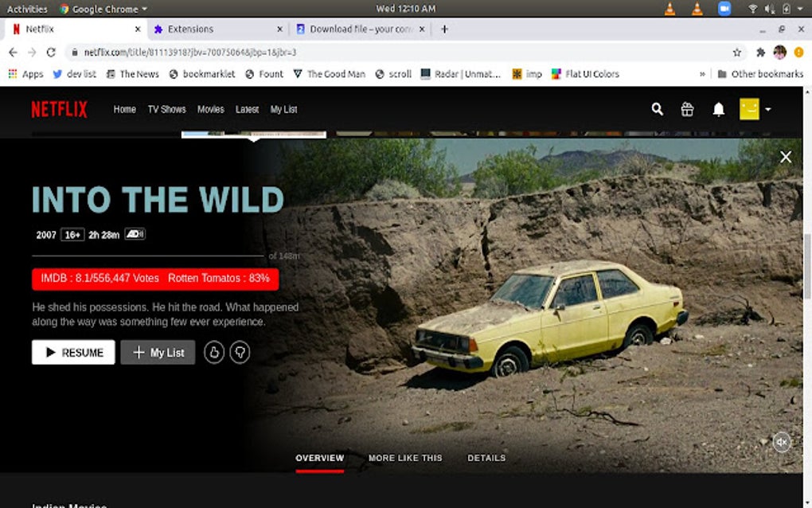Click the reload page icon in the browser

click(50, 50)
